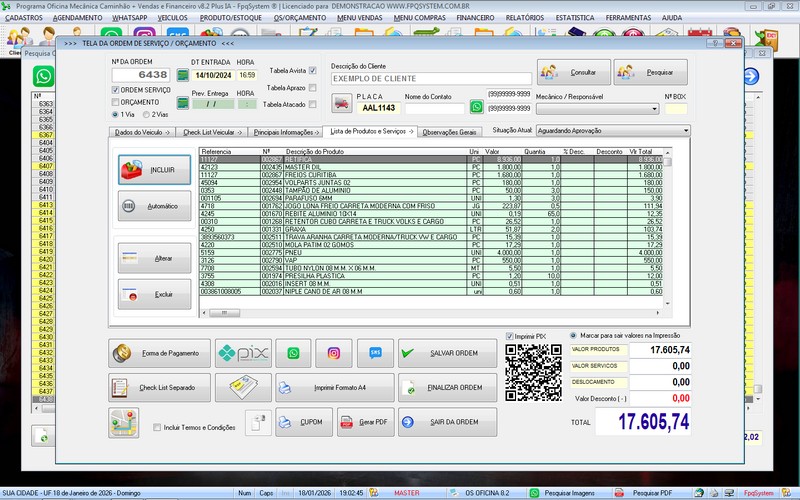Open the map location icon

124,422
